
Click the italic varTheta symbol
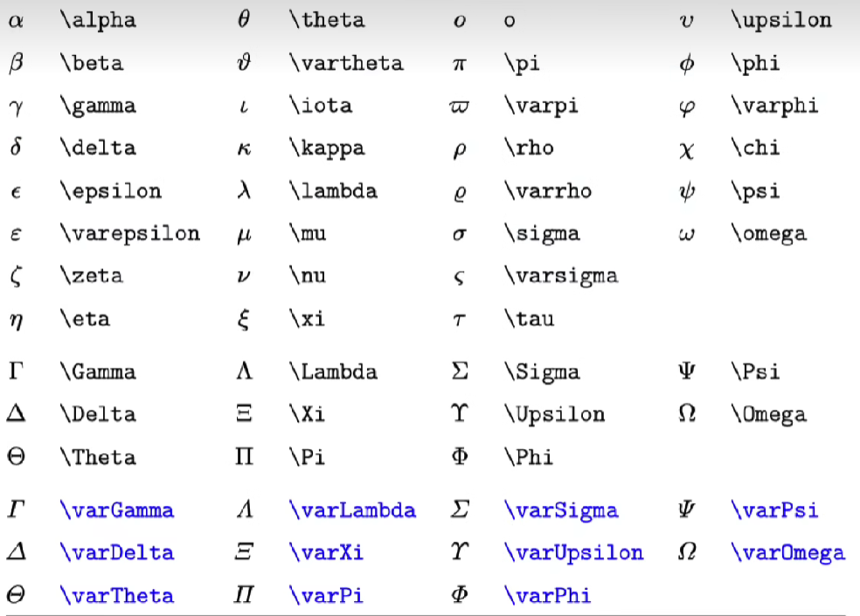pyautogui.click(x=16, y=595)
